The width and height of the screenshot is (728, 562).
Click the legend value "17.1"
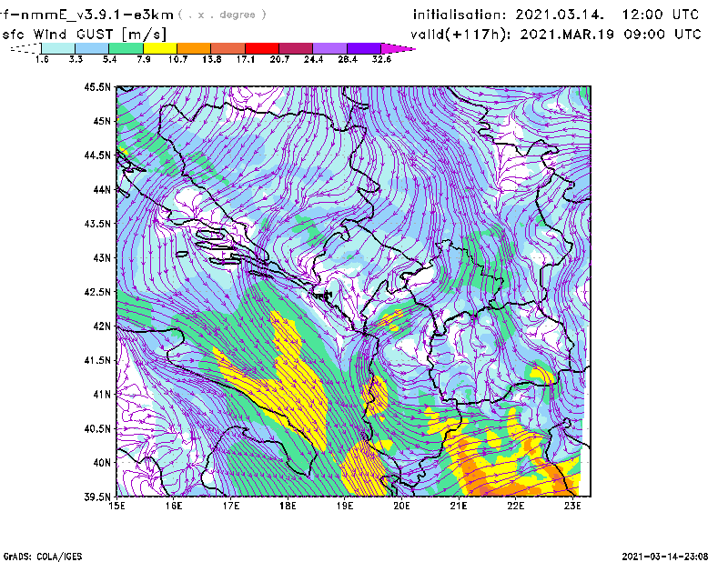coord(246,59)
